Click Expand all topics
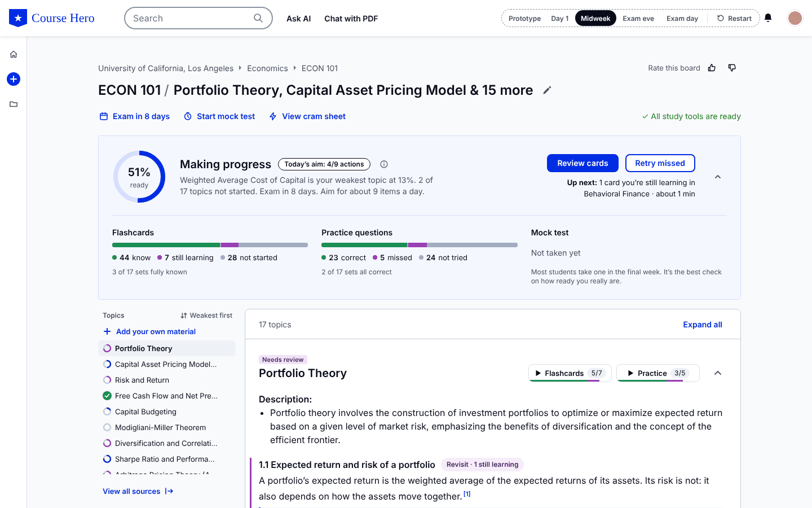The width and height of the screenshot is (812, 508). pos(703,325)
